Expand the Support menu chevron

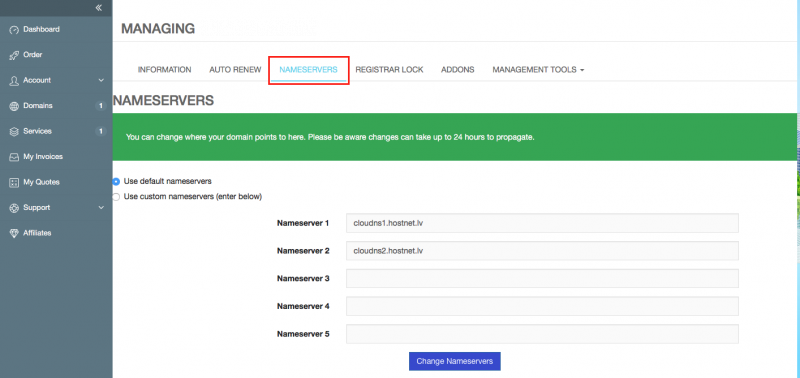[101, 208]
